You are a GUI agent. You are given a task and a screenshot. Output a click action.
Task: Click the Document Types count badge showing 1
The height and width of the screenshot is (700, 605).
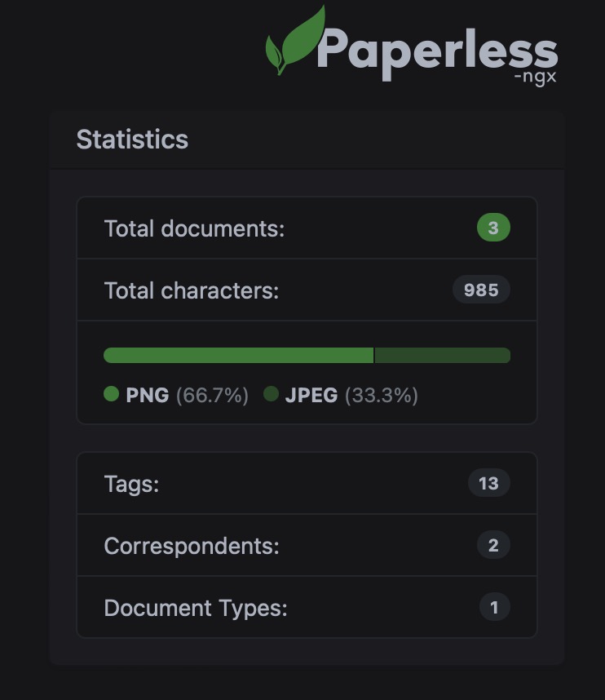(x=494, y=607)
